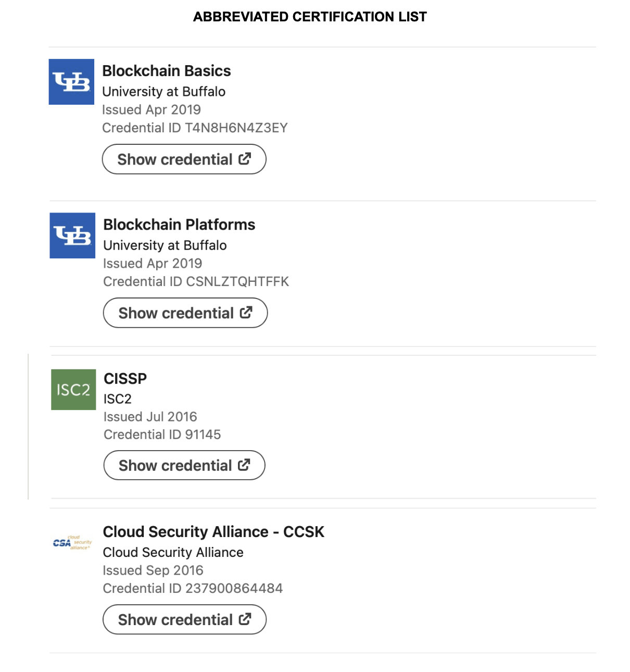Select the Blockchain Platforms certification title
Screen dimensions: 630x672
click(x=179, y=225)
